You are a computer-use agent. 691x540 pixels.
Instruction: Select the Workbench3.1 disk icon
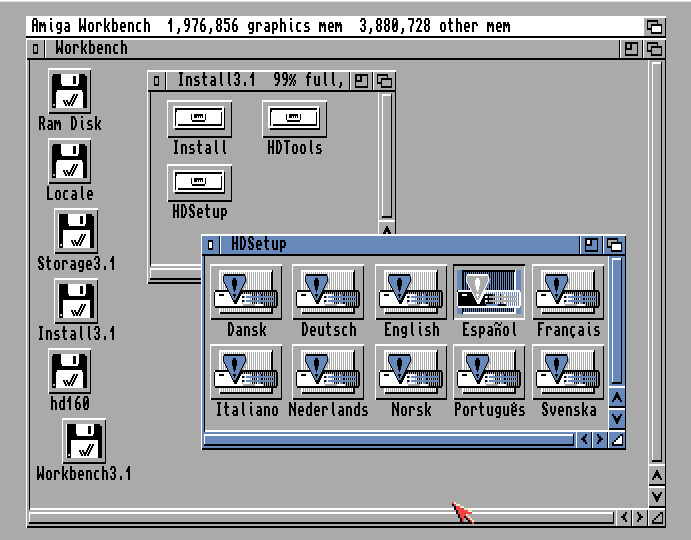pyautogui.click(x=84, y=441)
